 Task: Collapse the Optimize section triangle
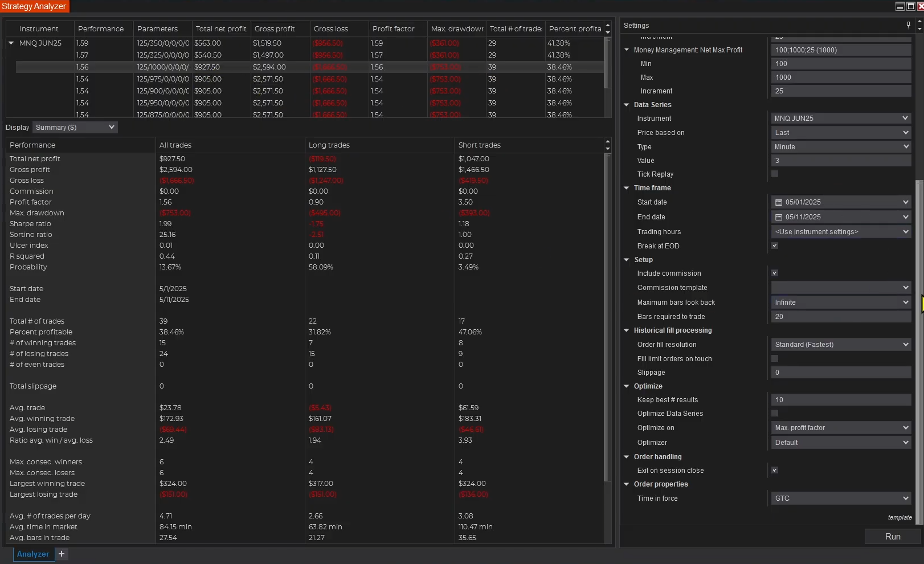tap(627, 386)
